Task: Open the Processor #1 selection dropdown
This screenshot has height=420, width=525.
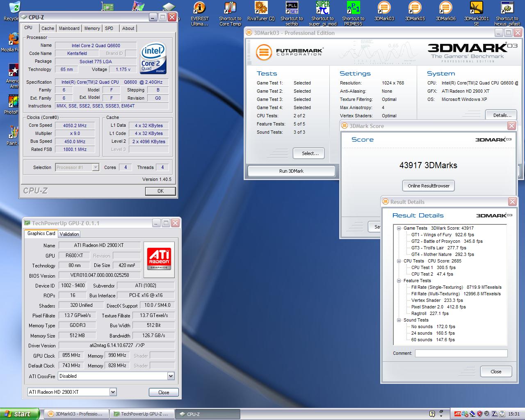Action: point(96,167)
